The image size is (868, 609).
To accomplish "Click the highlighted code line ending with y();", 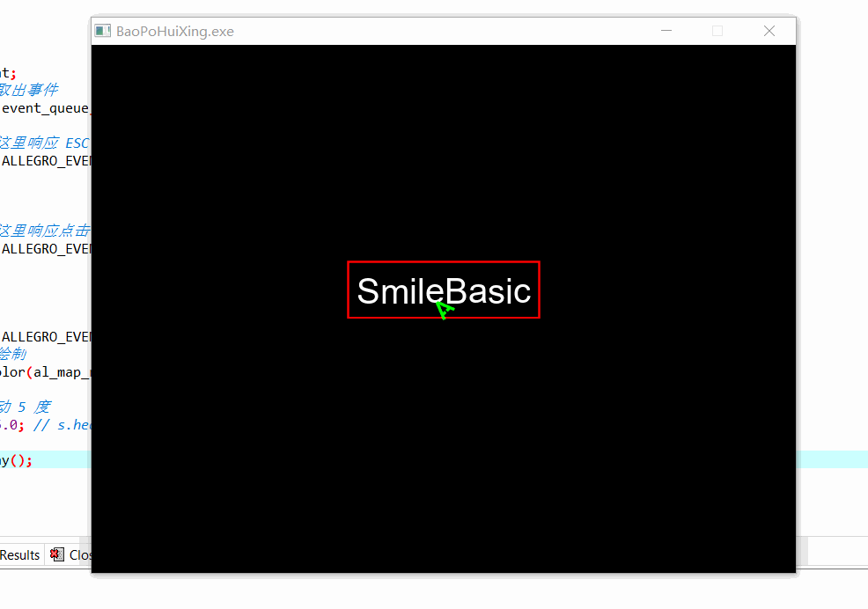I will point(16,460).
